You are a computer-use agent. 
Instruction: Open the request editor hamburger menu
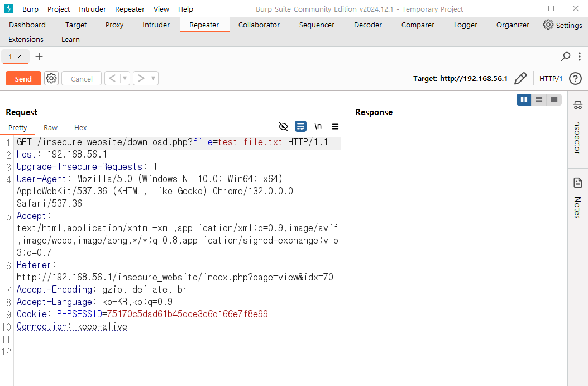click(335, 126)
